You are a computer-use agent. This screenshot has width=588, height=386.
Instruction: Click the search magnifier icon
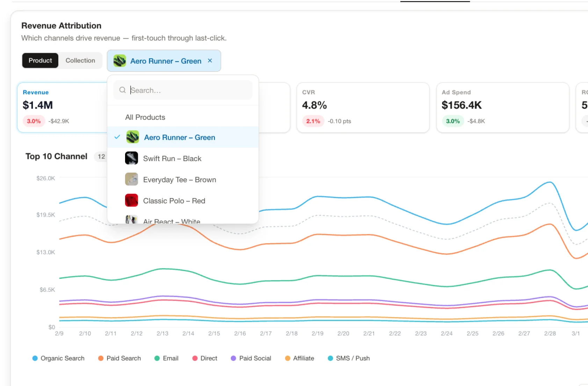pos(122,90)
